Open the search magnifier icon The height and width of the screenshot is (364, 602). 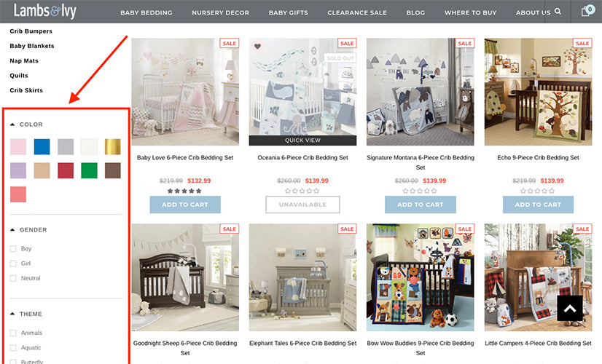pyautogui.click(x=558, y=12)
